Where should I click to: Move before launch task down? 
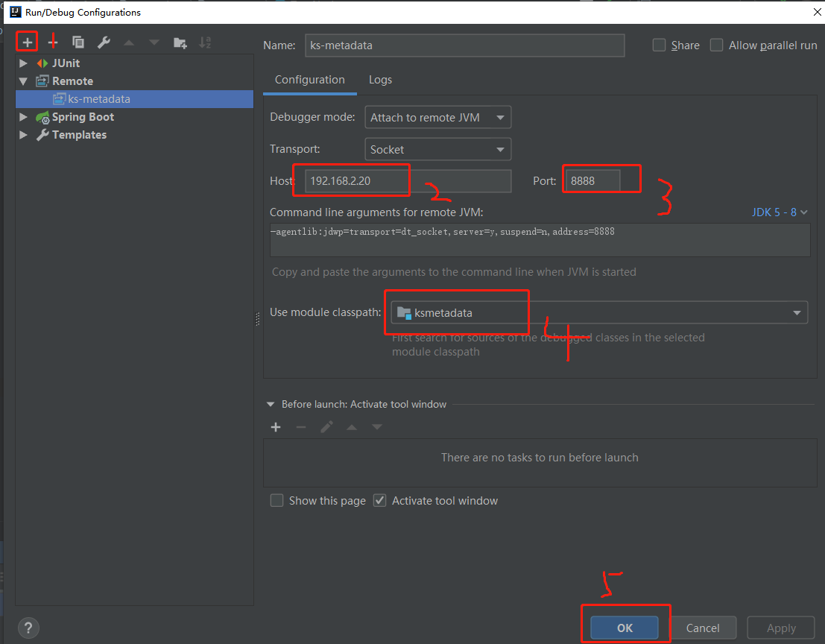tap(376, 427)
